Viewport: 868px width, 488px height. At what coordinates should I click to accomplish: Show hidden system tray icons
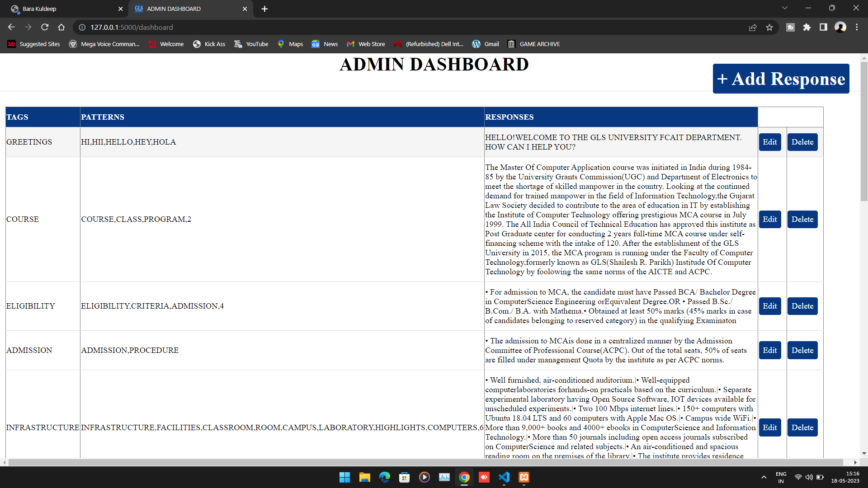pyautogui.click(x=764, y=477)
